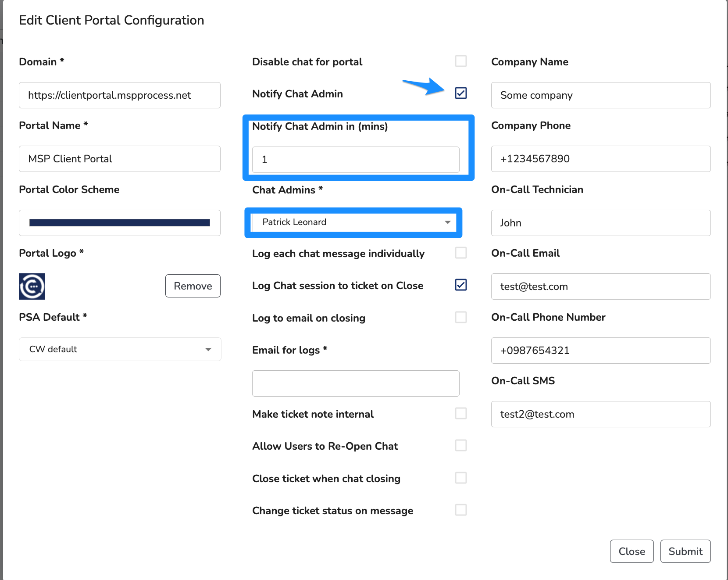Remove the portal logo
Screen dimensions: 728x580
pos(193,286)
